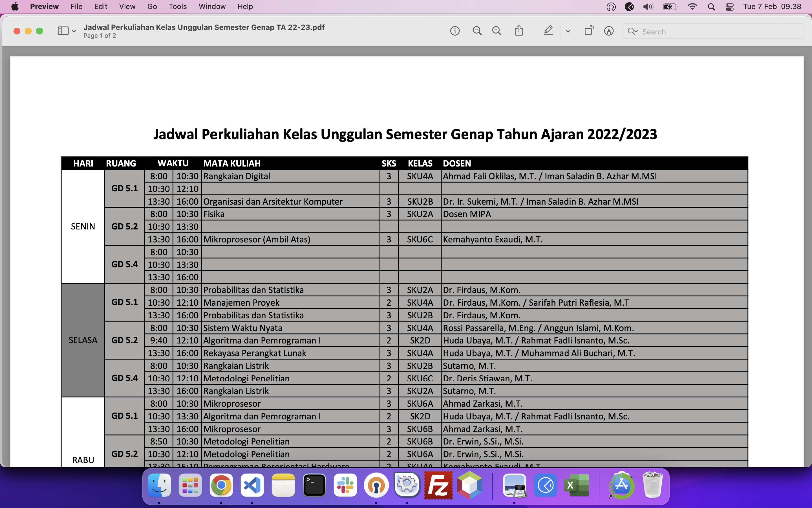Open Finder from the Dock
The height and width of the screenshot is (508, 812).
pos(159,485)
